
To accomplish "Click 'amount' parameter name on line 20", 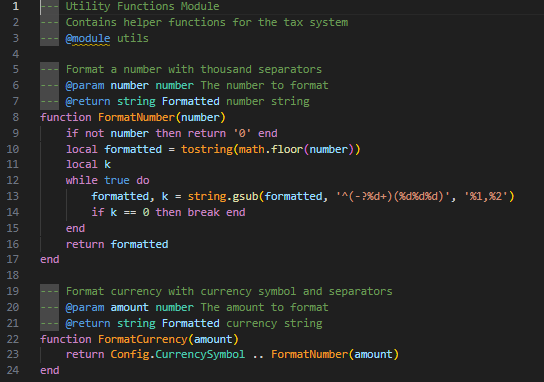I will [x=129, y=307].
